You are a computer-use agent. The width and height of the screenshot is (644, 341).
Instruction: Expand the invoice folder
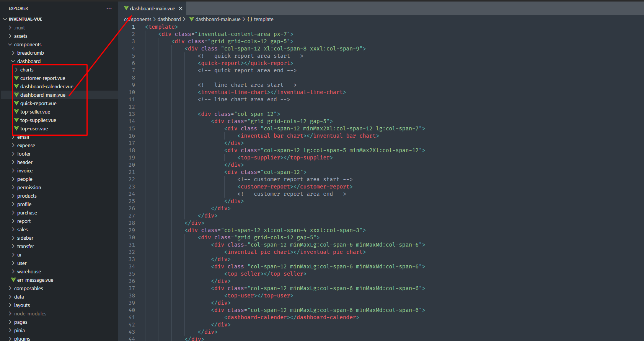[x=13, y=170]
